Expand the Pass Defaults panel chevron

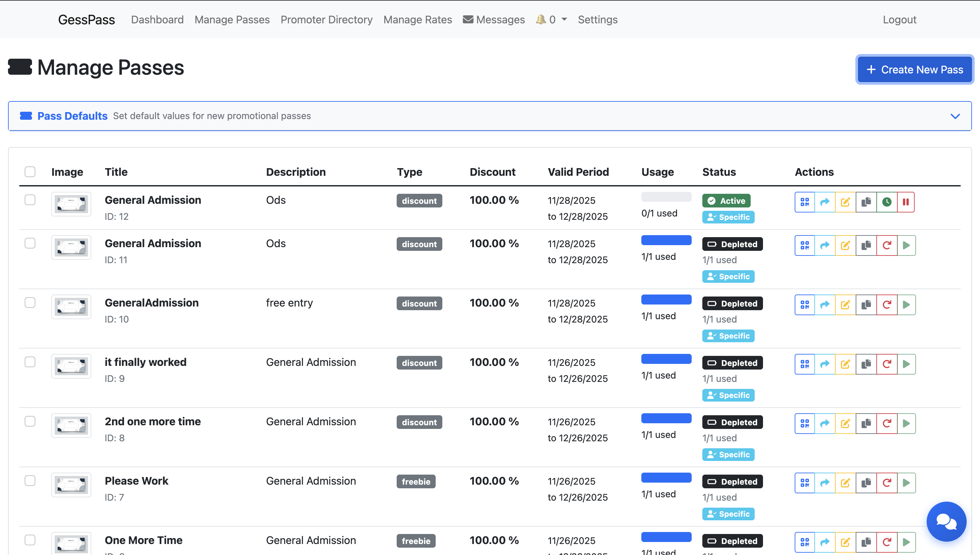click(955, 116)
